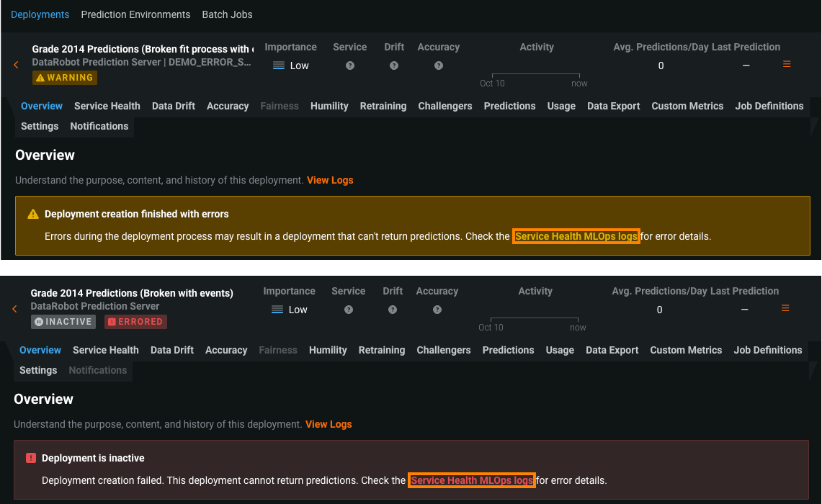Open Service Health MLOps logs link in yellow warning
The width and height of the screenshot is (822, 504).
(x=576, y=236)
